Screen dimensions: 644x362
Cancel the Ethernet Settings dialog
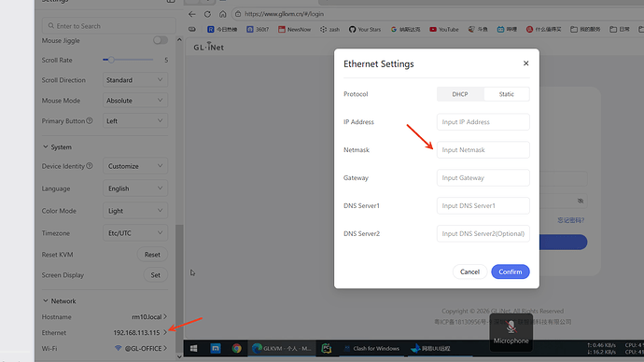(x=469, y=271)
